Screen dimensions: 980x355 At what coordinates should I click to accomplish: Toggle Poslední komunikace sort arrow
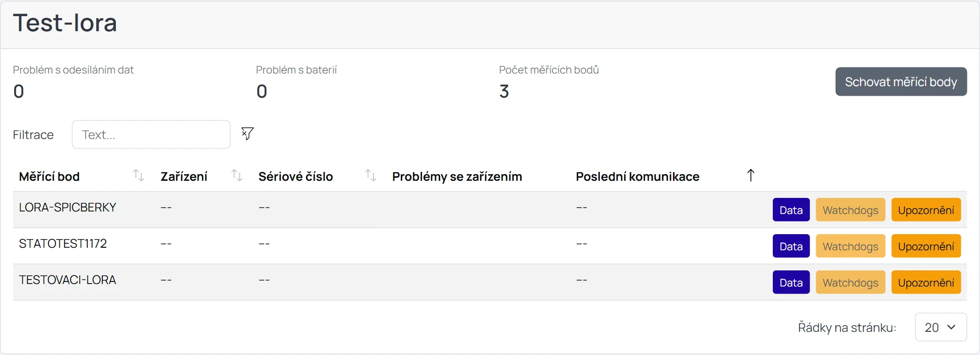click(751, 175)
